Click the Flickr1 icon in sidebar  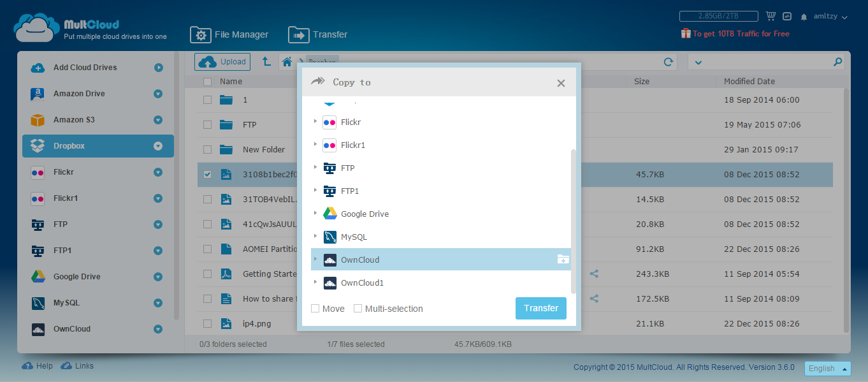38,198
